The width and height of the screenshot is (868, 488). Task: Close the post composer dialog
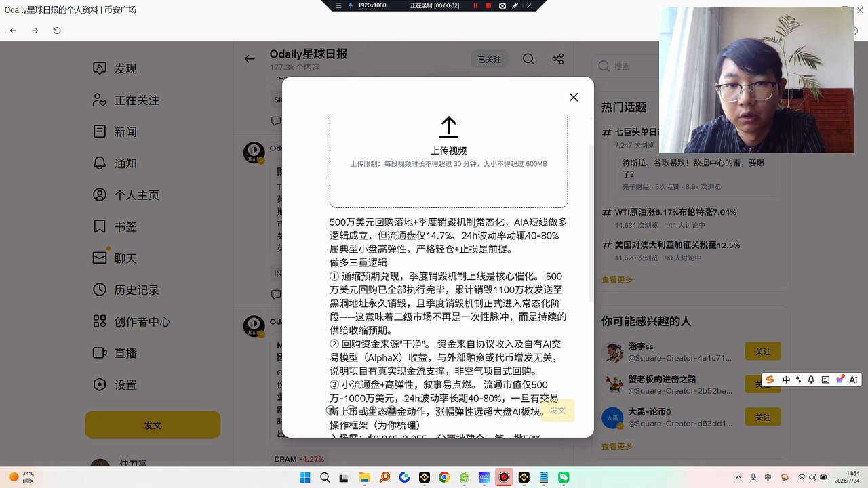pos(574,97)
